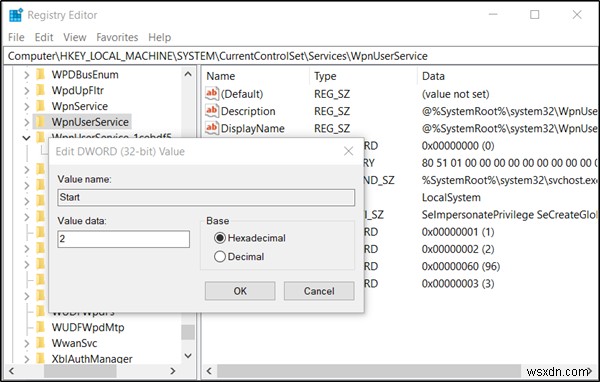The height and width of the screenshot is (382, 600).
Task: Click the WpnService folder icon
Action: [41, 106]
